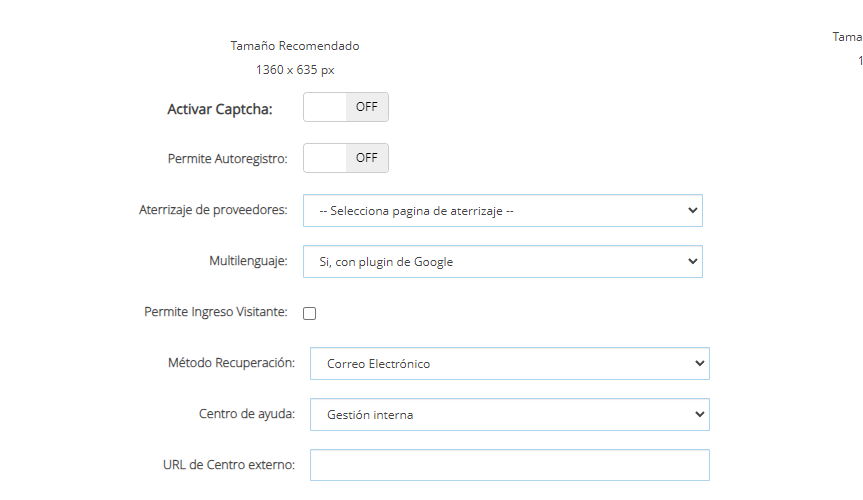Expand the Multilenguaje dropdown
863x500 pixels.
502,262
